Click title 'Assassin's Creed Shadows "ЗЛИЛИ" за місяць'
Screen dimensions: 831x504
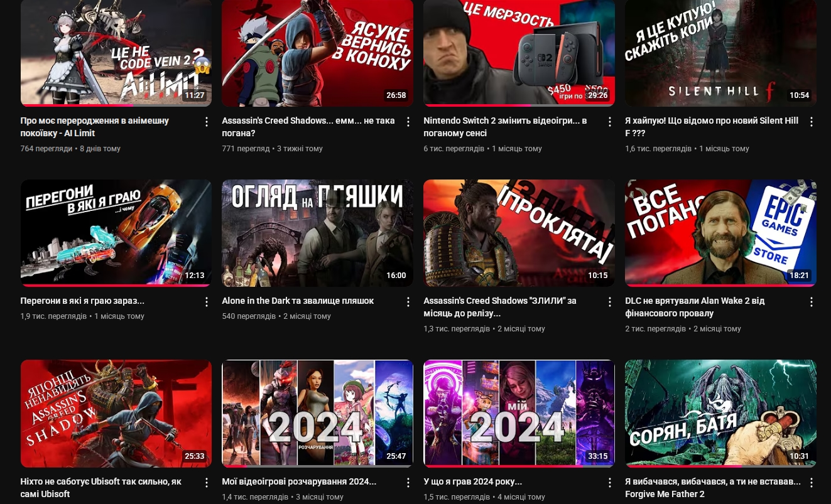coord(500,307)
